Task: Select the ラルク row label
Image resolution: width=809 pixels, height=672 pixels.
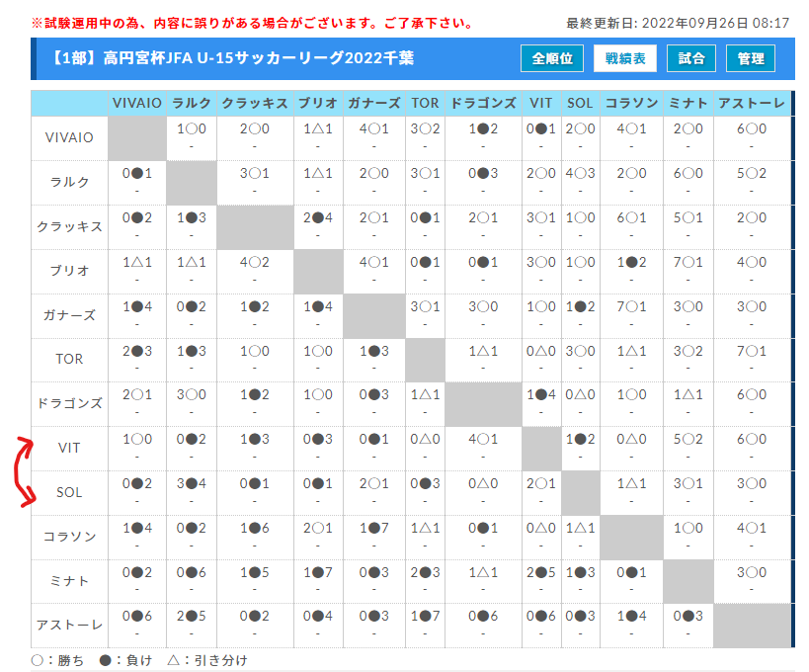Action: point(69,182)
